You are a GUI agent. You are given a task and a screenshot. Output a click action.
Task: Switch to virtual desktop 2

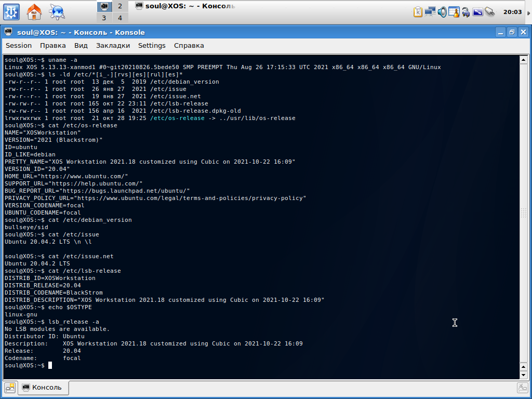[120, 6]
